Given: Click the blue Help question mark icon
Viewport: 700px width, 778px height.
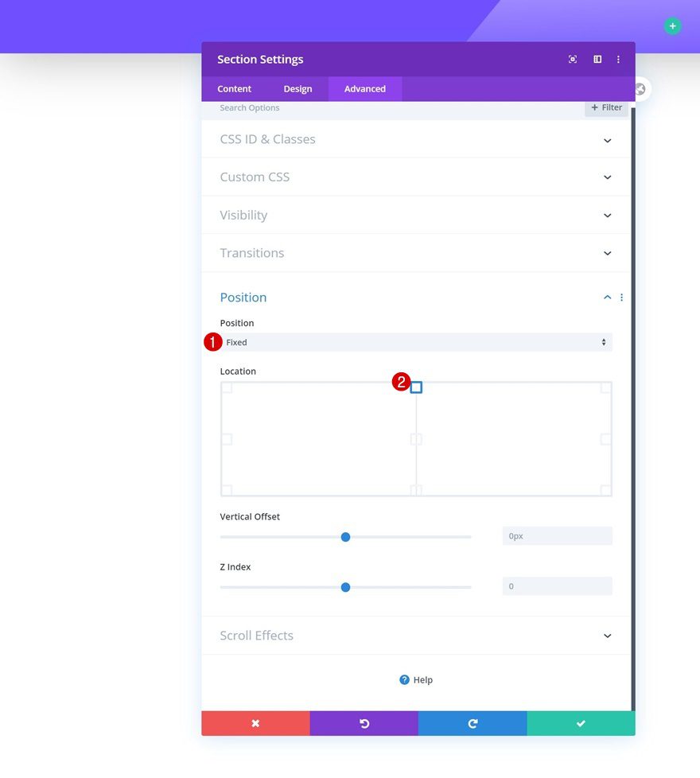Looking at the screenshot, I should click(404, 680).
